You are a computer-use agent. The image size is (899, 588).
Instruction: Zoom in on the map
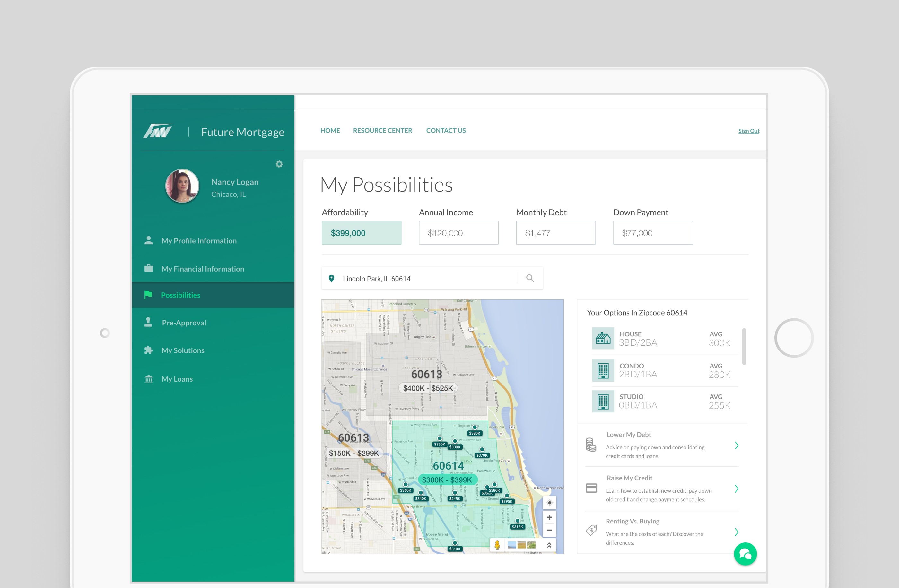point(549,517)
